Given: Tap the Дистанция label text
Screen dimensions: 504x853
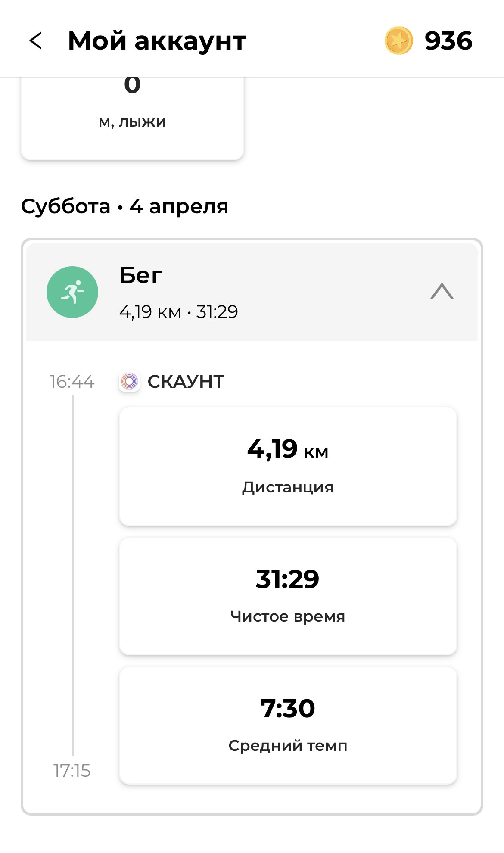Looking at the screenshot, I should tap(288, 487).
